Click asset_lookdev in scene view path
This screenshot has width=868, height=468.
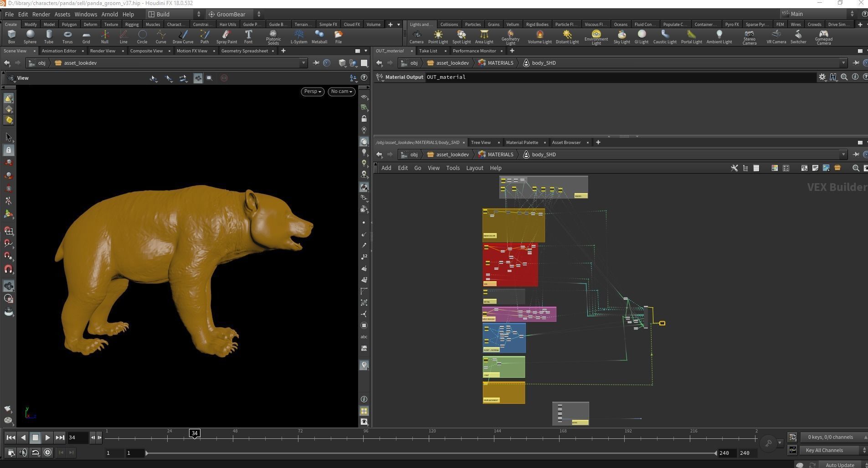pos(80,63)
